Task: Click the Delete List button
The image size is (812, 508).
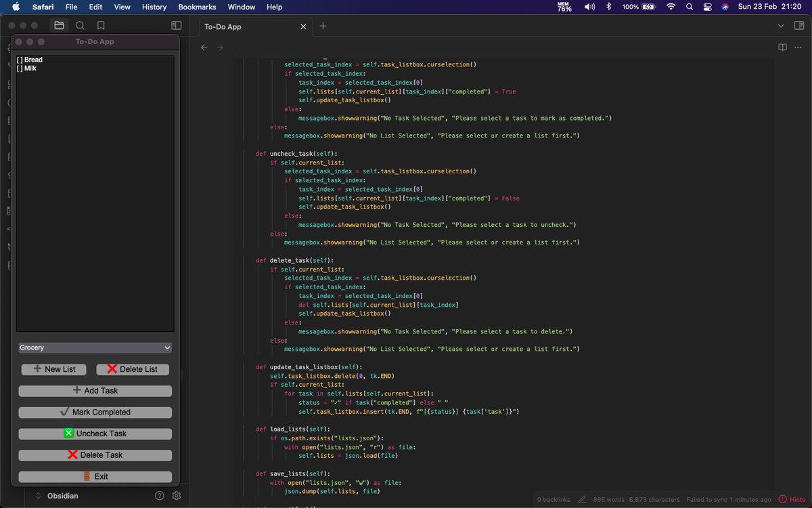Action: tap(132, 369)
